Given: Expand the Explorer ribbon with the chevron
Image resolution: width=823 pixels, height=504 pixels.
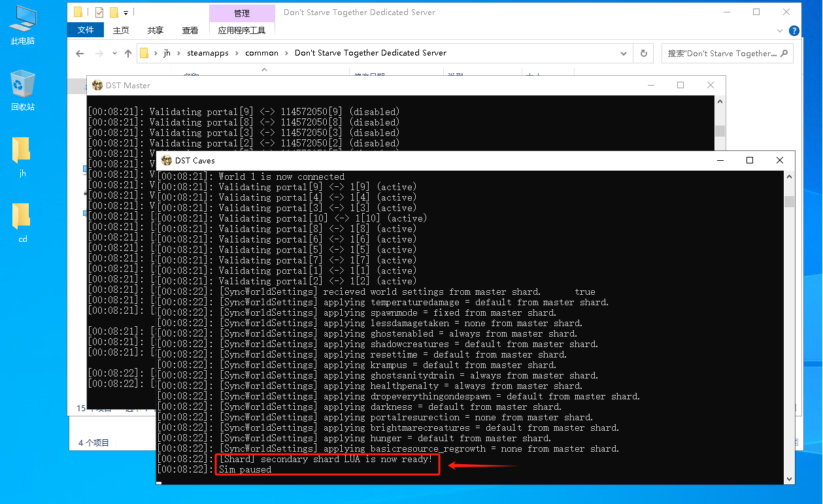Looking at the screenshot, I should click(x=780, y=31).
